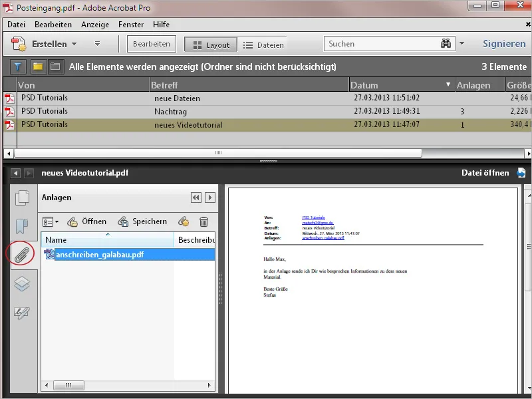
Task: Click the Erstellen create PDF icon
Action: pos(19,44)
